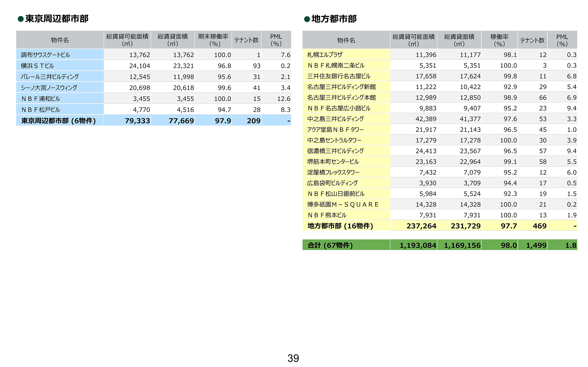
Task: Select the 地方都市部 (16物件) subtotal label
Action: pyautogui.click(x=340, y=226)
